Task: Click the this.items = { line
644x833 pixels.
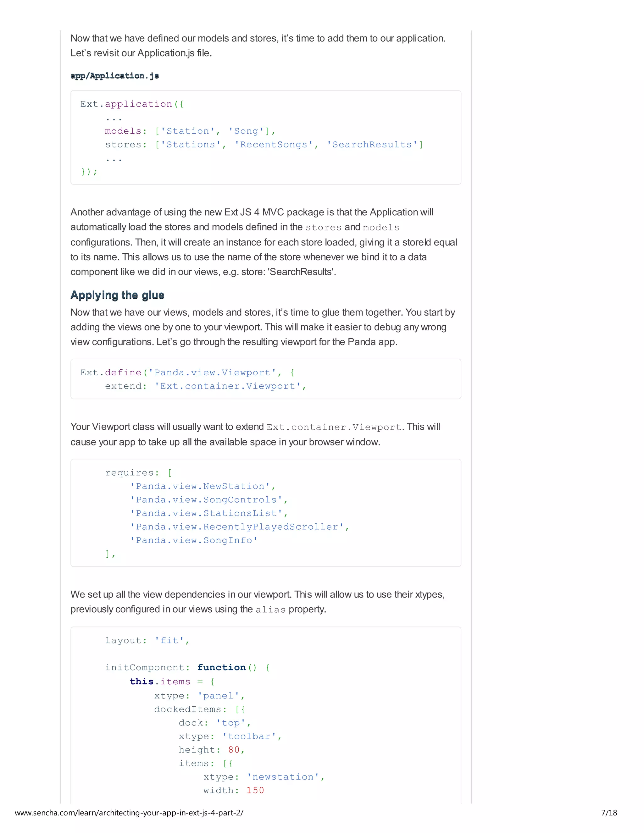Action: pyautogui.click(x=172, y=681)
